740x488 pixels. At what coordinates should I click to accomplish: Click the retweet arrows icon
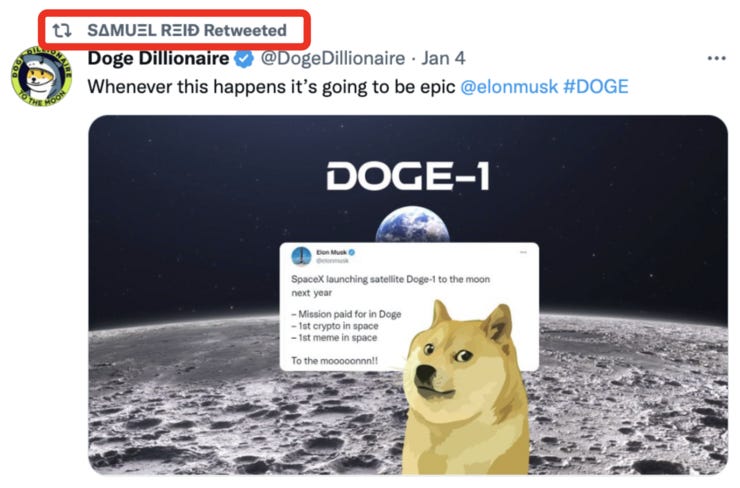pos(62,31)
